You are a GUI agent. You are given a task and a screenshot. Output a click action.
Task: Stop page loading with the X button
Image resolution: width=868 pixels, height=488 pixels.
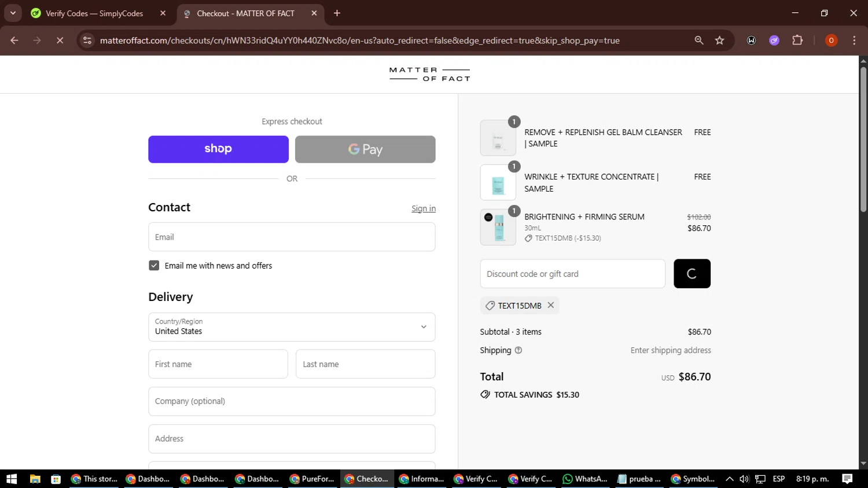pos(60,41)
